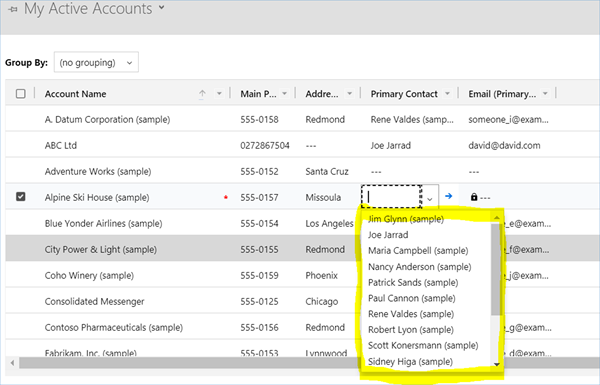
Task: Open the City Power & Light (sample) account
Action: click(x=101, y=250)
